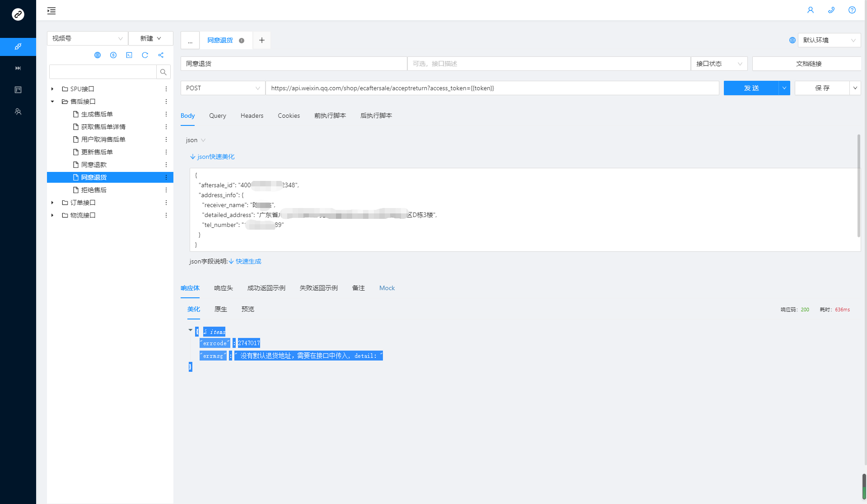Screen dimensions: 867x504
Task: Open the 默认环境 environment dropdown
Action: pyautogui.click(x=829, y=40)
